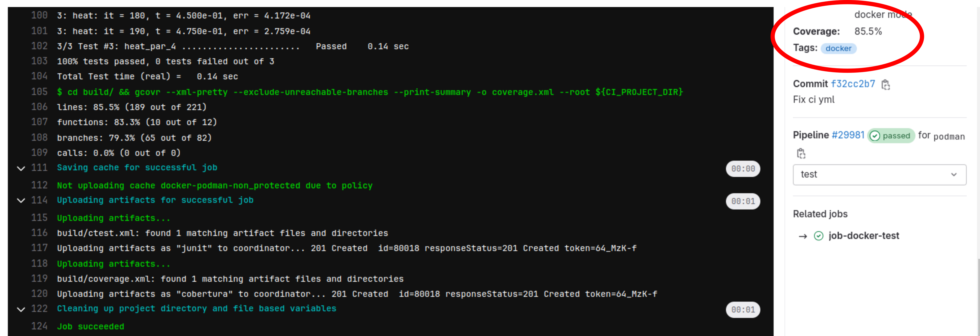The height and width of the screenshot is (336, 980).
Task: Collapse the Saving cache for successful job section
Action: click(x=21, y=168)
